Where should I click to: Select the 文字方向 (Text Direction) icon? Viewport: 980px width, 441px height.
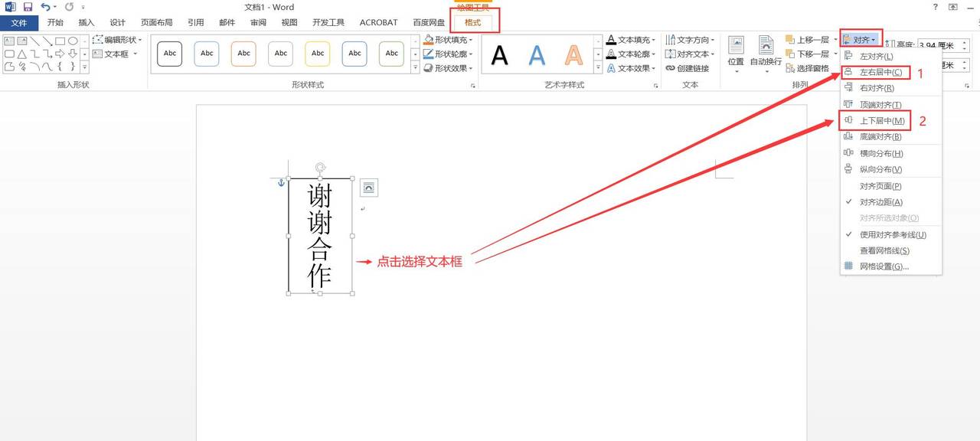click(x=672, y=39)
